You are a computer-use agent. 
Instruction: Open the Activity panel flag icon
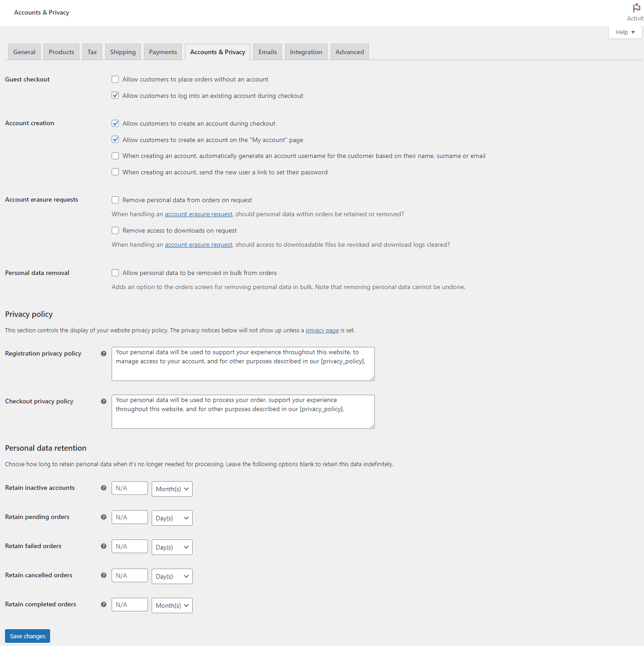click(x=636, y=8)
